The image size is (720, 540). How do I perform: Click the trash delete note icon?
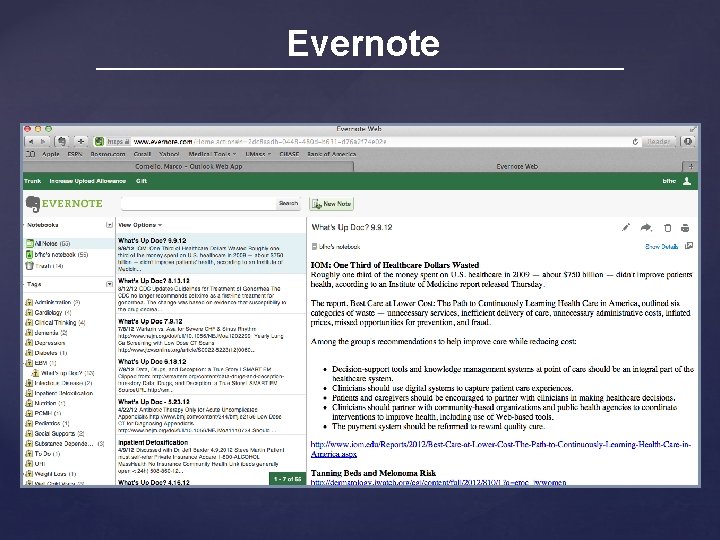[x=668, y=228]
